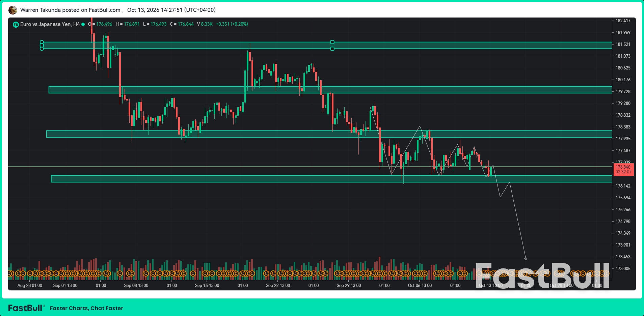Click the close value 176.844
644x316 pixels.
pyautogui.click(x=186, y=24)
